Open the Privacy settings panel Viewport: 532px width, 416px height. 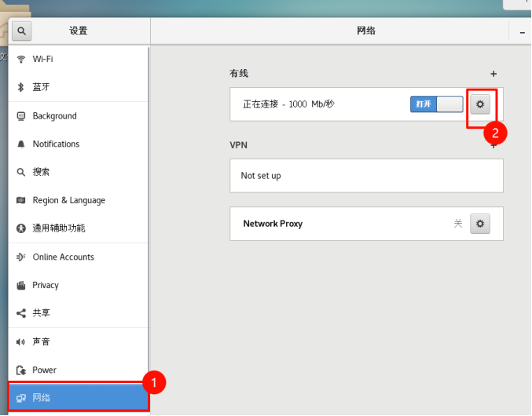(78, 285)
